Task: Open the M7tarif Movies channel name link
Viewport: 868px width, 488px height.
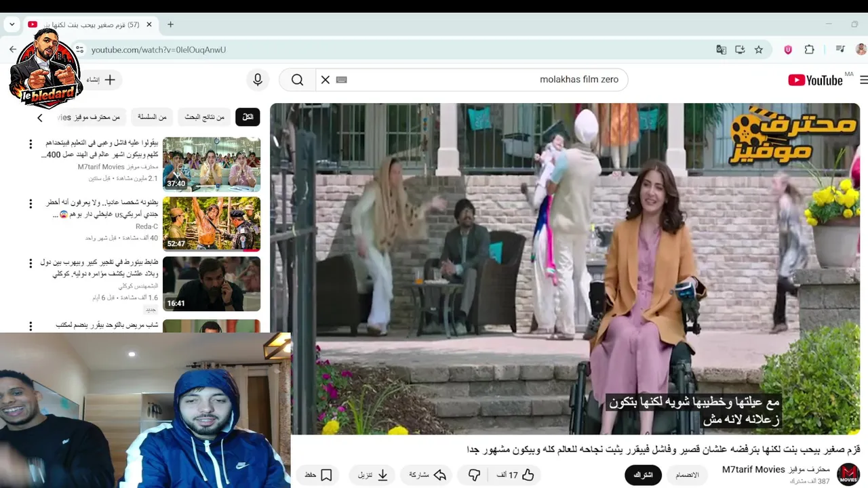Action: (776, 469)
